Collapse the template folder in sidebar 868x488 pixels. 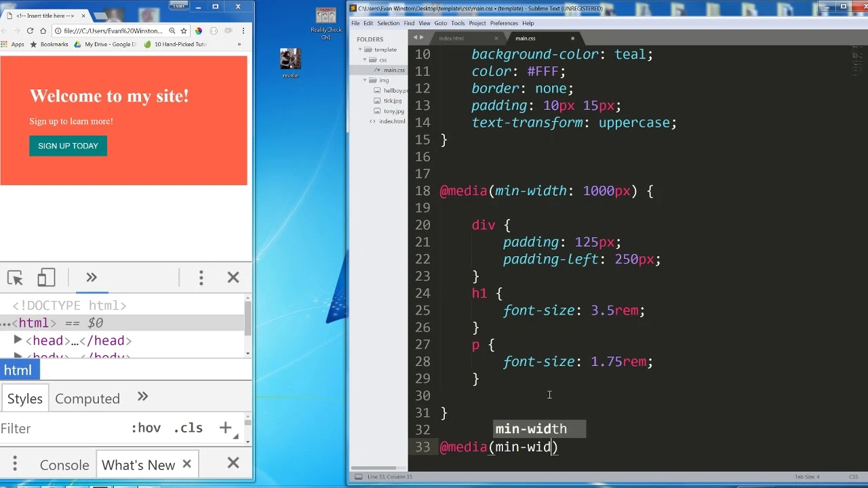click(x=359, y=49)
